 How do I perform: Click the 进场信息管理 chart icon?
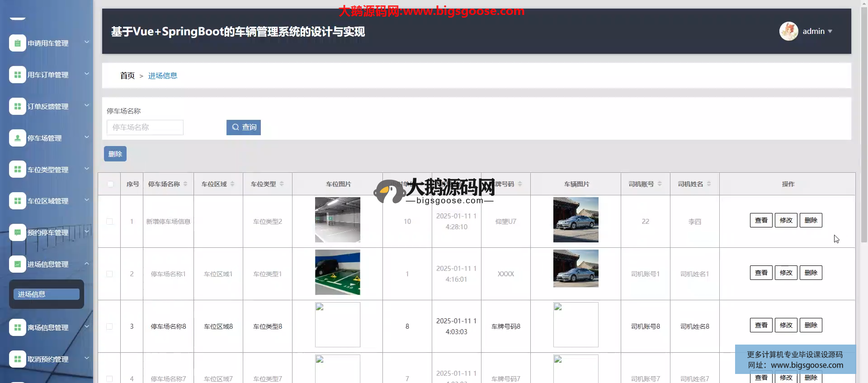(x=17, y=264)
